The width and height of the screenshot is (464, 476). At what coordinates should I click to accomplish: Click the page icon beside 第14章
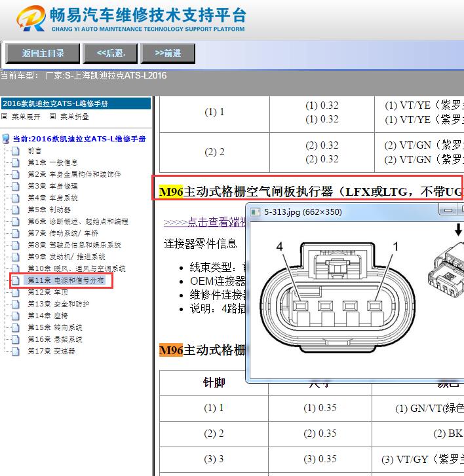pos(16,316)
